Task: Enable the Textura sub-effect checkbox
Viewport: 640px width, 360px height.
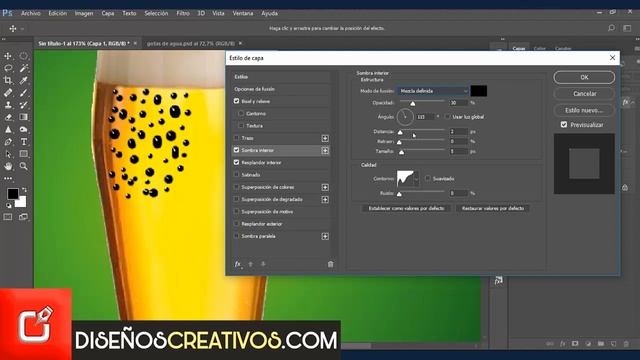Action: (x=241, y=125)
